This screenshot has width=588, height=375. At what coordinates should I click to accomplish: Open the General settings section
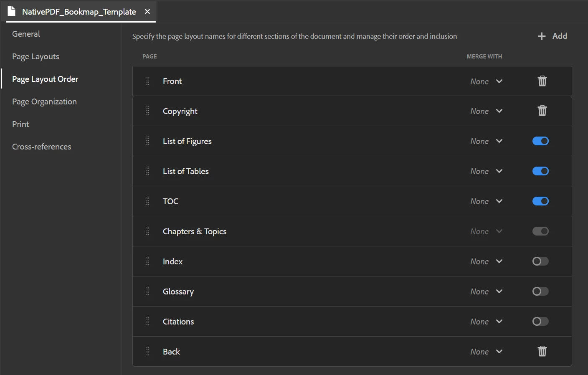[26, 34]
